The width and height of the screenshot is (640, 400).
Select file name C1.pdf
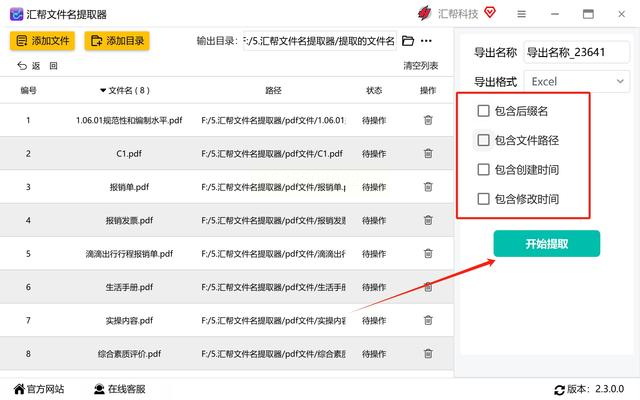[129, 153]
